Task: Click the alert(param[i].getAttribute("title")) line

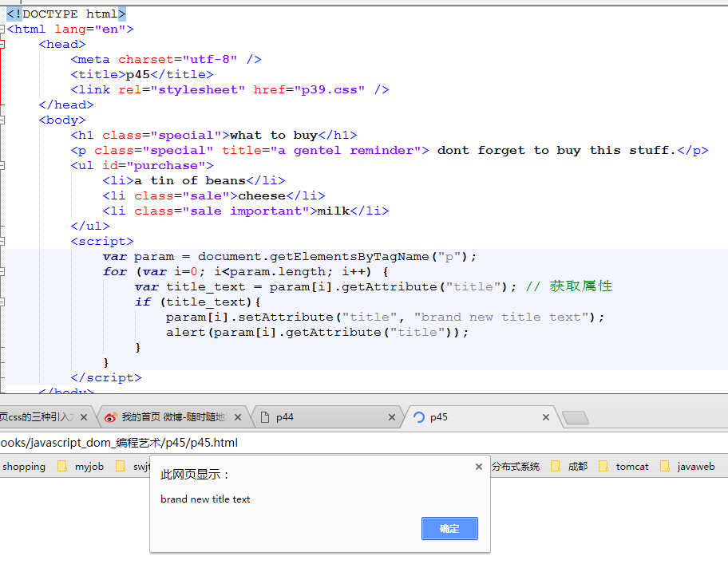Action: (318, 333)
